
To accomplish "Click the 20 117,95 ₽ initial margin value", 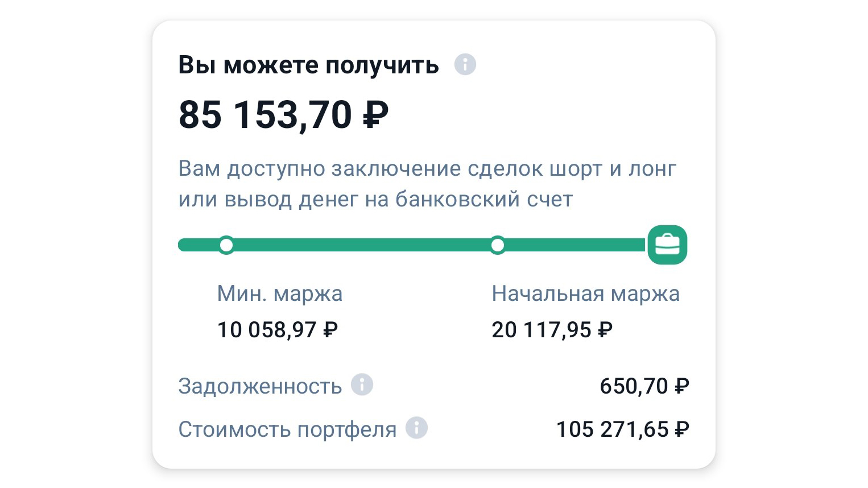I will [x=552, y=330].
